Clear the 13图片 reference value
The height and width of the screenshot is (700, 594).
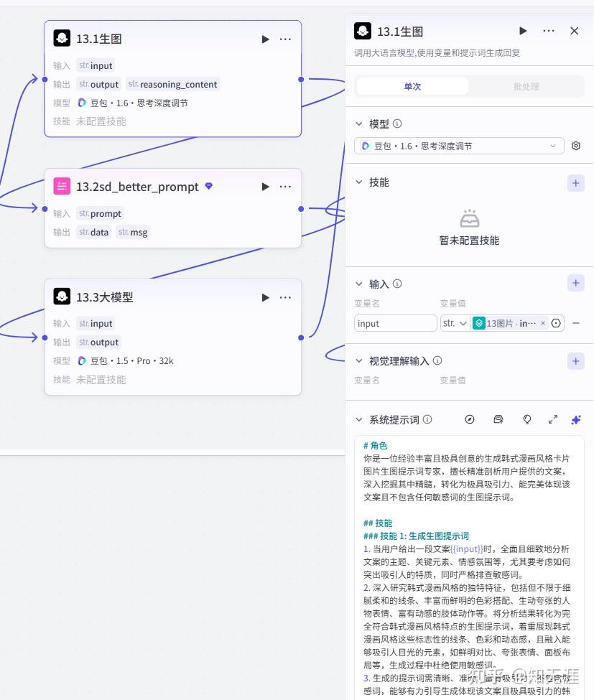542,323
